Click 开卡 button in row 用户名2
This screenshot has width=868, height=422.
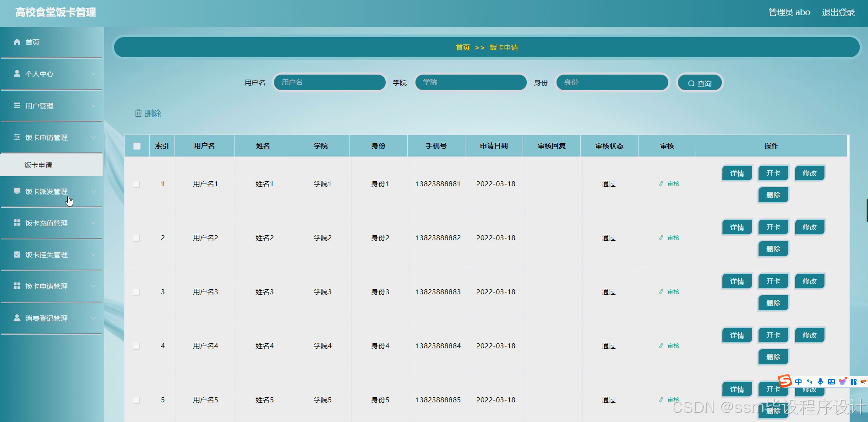773,227
